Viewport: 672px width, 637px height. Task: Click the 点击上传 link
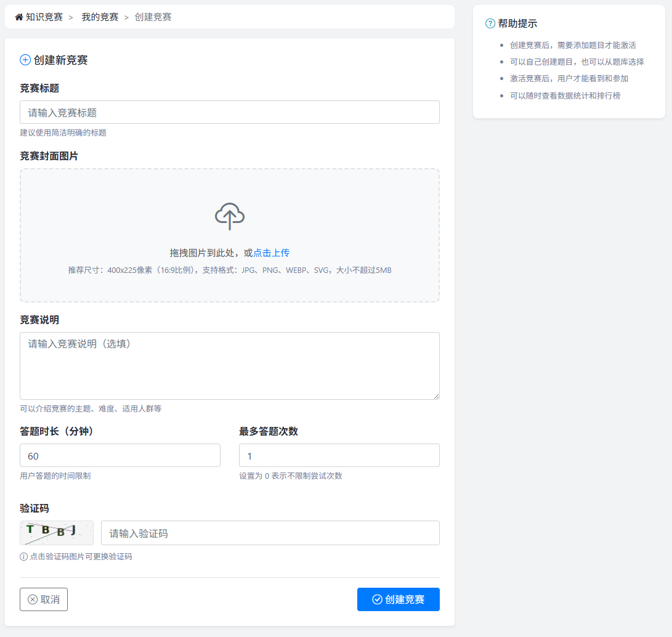point(272,253)
